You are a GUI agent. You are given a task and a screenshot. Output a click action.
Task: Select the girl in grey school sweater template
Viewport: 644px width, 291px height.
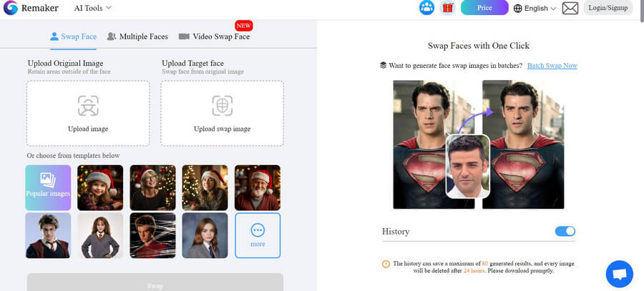(100, 235)
